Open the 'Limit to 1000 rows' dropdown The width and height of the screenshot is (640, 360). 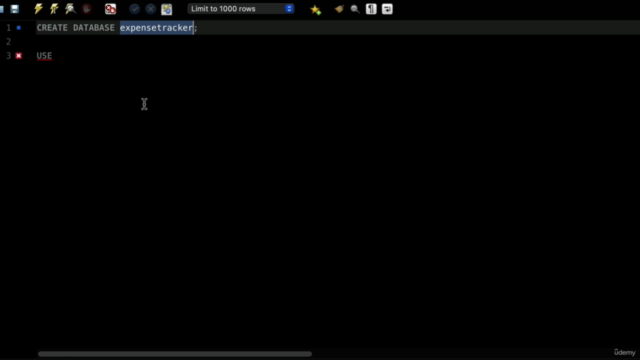pos(241,9)
